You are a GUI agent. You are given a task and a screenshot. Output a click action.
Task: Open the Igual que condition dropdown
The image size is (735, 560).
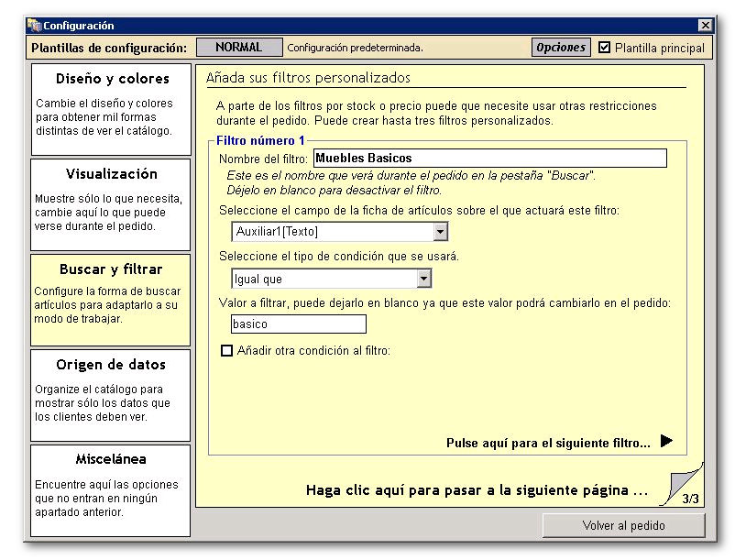click(423, 279)
